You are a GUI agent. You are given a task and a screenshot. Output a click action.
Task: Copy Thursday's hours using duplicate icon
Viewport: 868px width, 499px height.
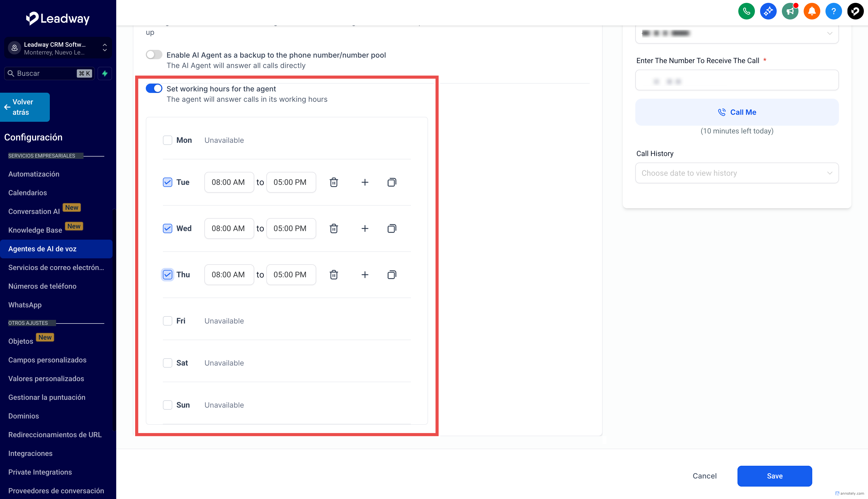[392, 275]
